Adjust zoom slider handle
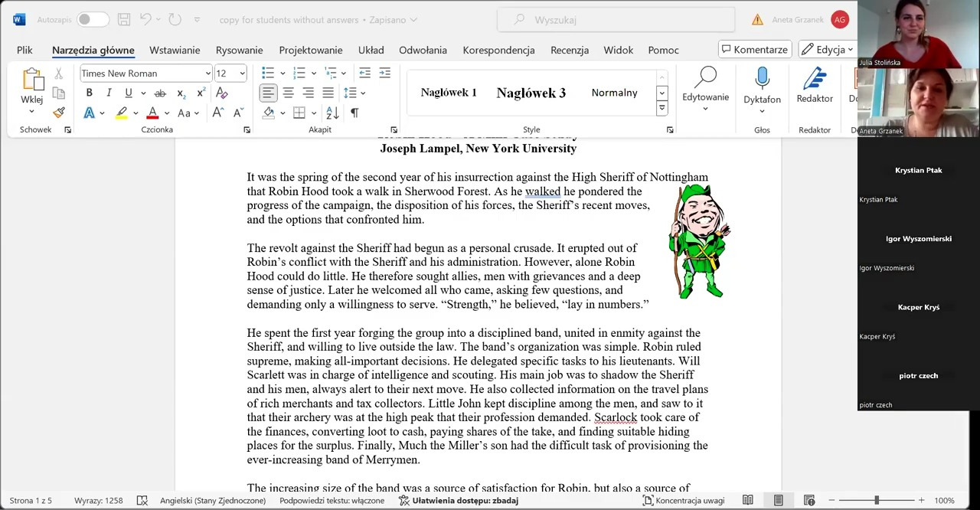This screenshot has width=980, height=510. (x=877, y=500)
